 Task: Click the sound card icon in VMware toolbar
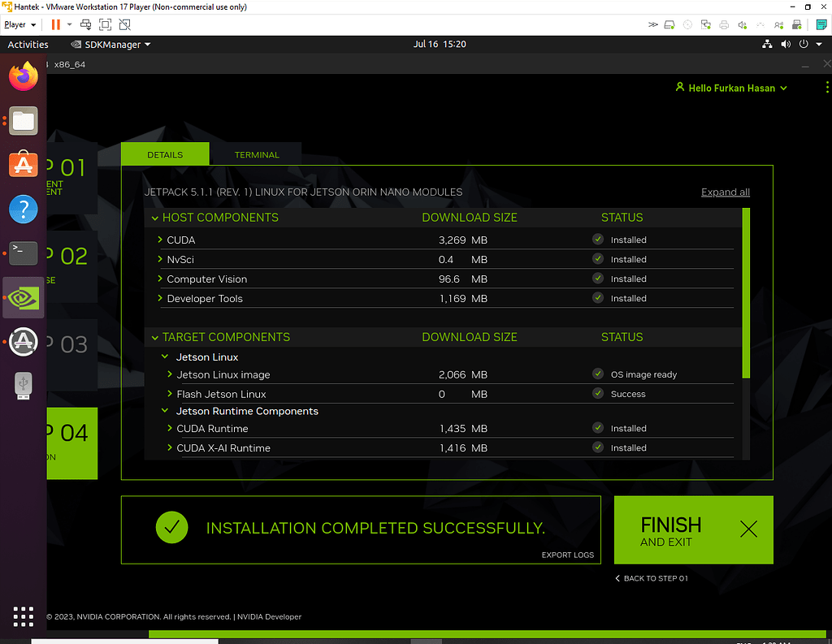tap(742, 25)
